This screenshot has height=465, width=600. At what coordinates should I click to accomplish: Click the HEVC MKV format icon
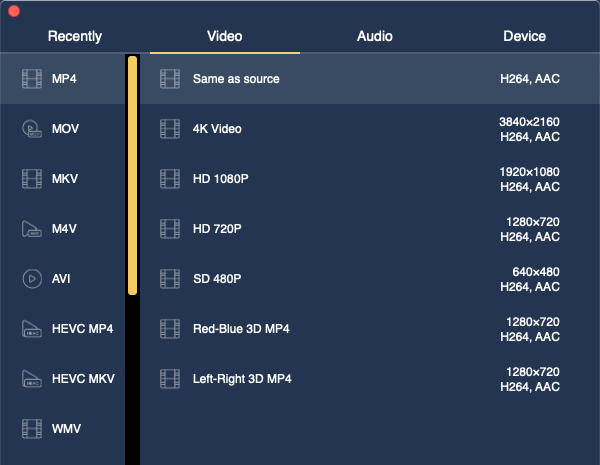[32, 379]
